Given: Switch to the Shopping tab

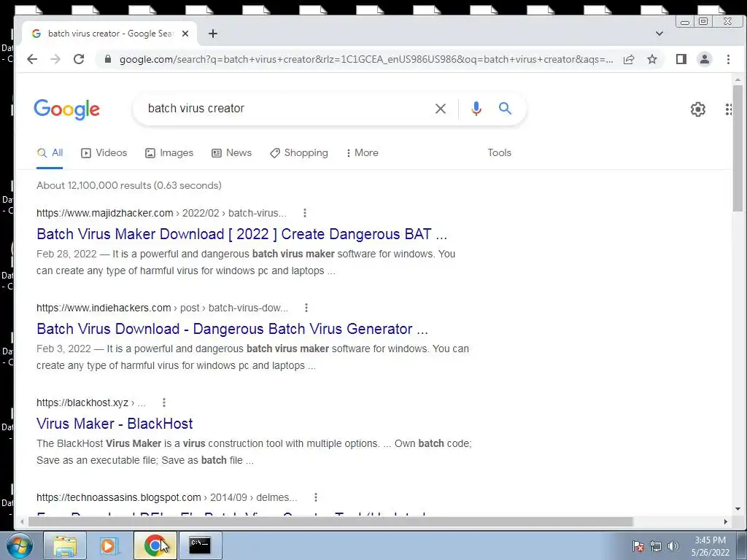Looking at the screenshot, I should [298, 153].
